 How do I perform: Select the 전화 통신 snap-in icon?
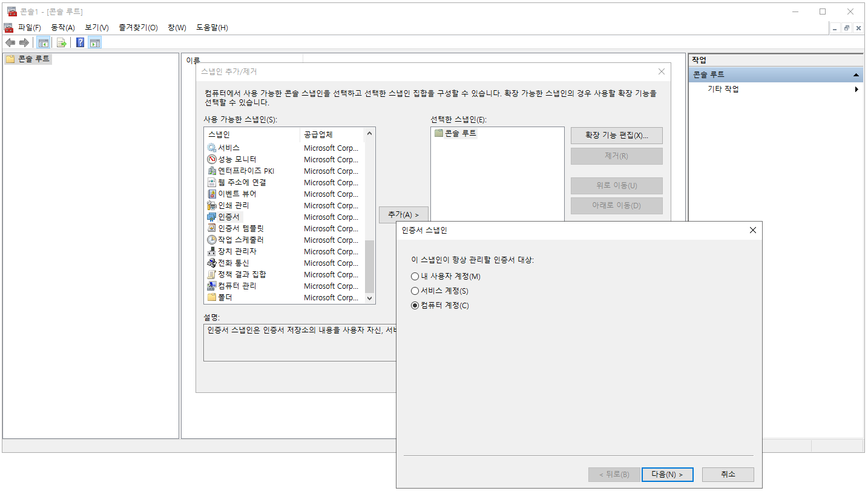(x=212, y=263)
